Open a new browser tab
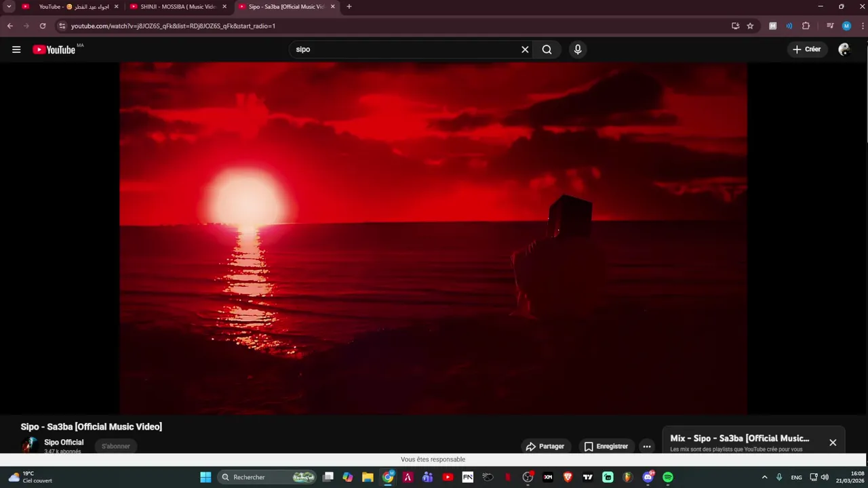868x488 pixels. 349,7
